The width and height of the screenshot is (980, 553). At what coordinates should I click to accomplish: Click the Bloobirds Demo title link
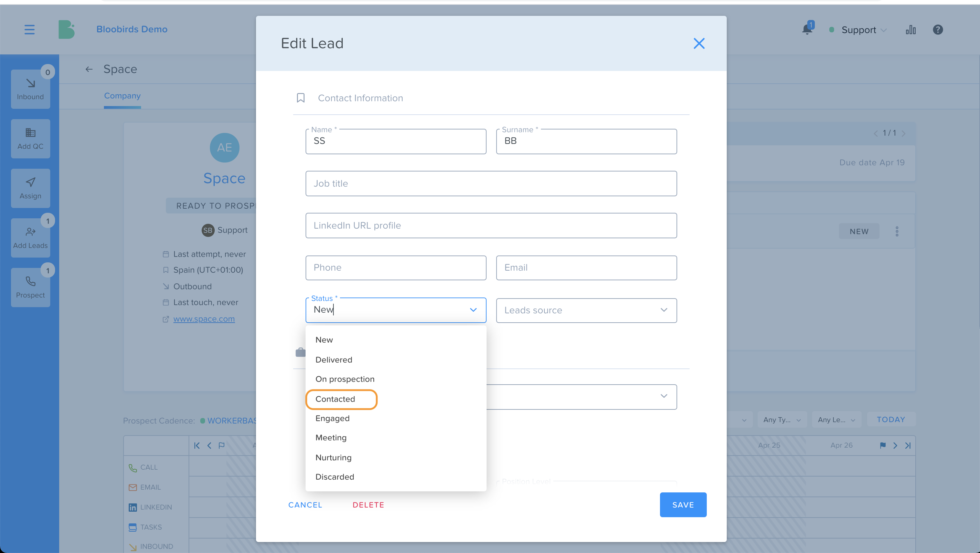132,29
